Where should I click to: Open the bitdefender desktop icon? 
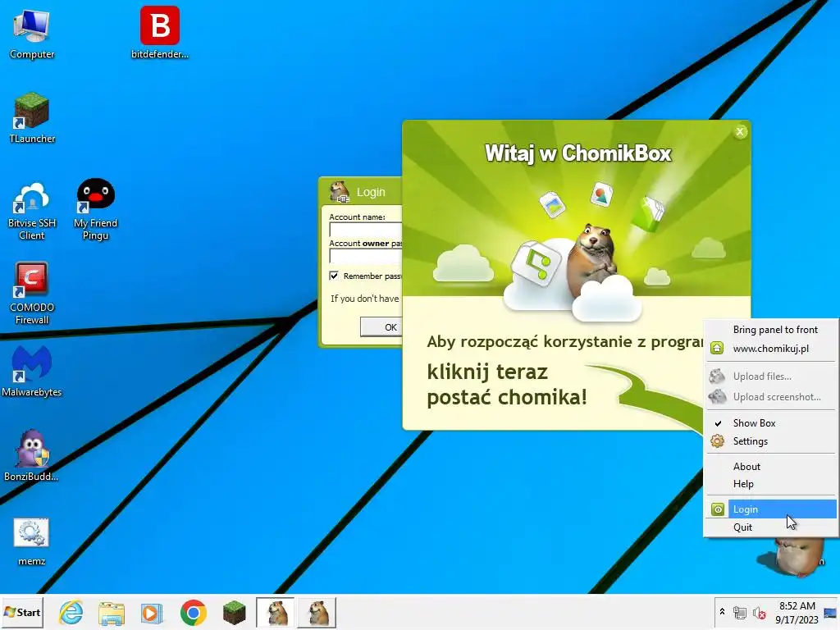pyautogui.click(x=160, y=32)
